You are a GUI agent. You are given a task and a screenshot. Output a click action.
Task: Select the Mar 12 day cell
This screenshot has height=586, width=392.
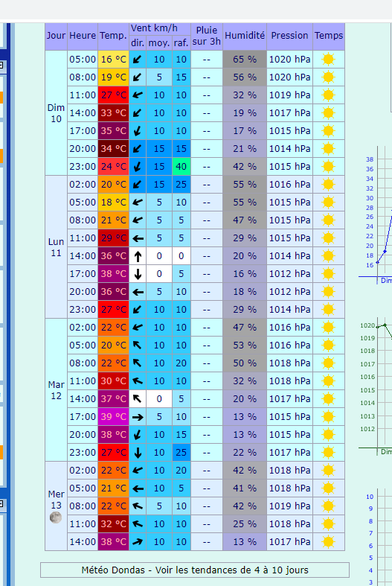pyautogui.click(x=56, y=390)
